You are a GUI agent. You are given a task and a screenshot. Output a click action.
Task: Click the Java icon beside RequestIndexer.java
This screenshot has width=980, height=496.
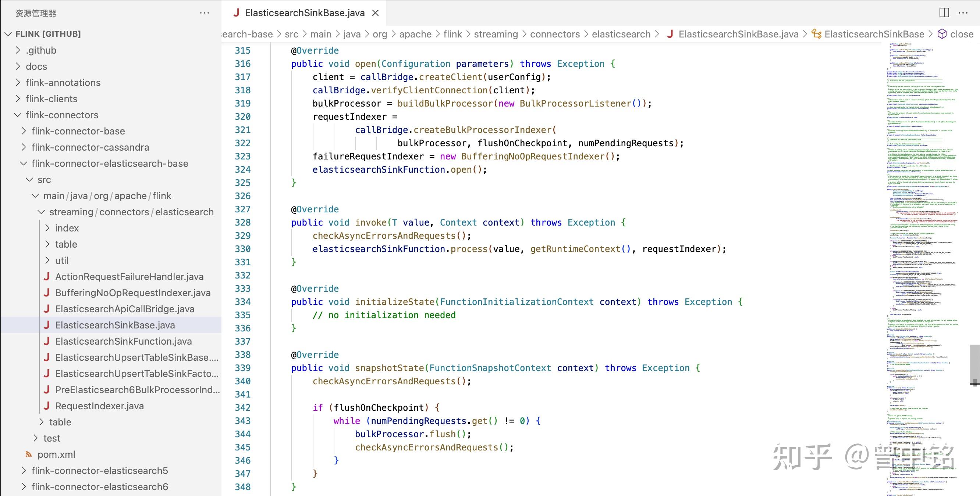pyautogui.click(x=47, y=406)
